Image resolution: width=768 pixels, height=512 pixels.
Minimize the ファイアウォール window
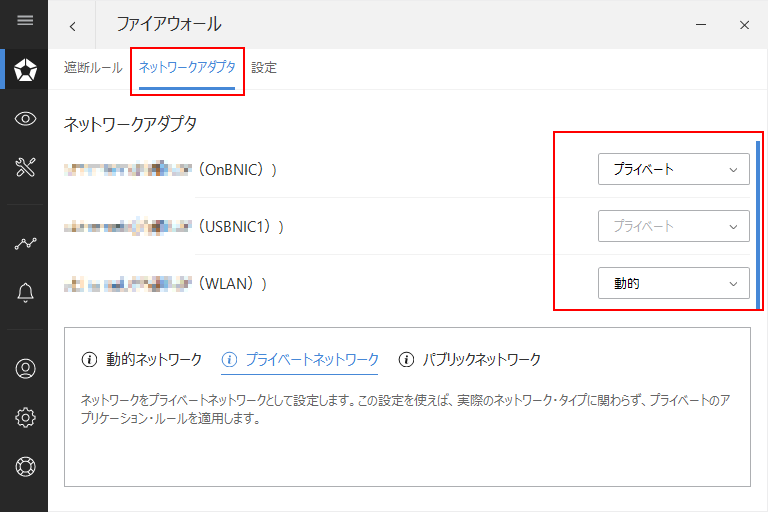click(701, 24)
